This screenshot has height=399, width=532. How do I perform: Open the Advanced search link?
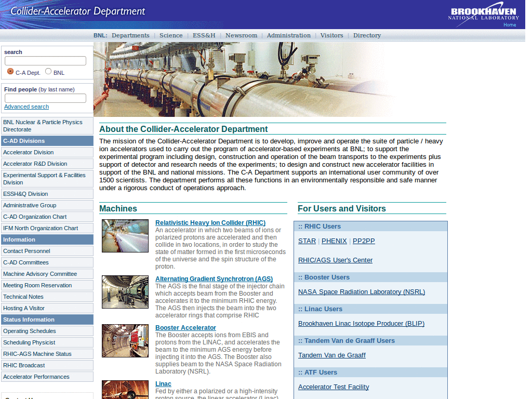click(x=26, y=107)
